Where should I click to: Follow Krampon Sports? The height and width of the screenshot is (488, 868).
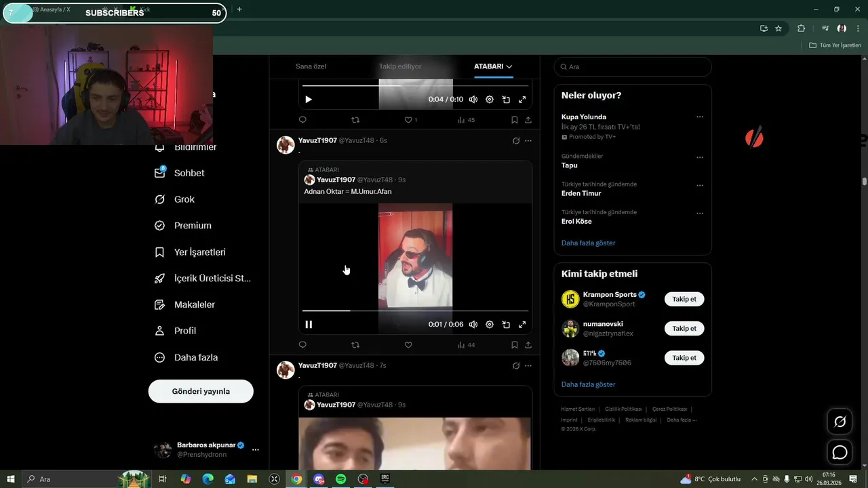pos(684,299)
